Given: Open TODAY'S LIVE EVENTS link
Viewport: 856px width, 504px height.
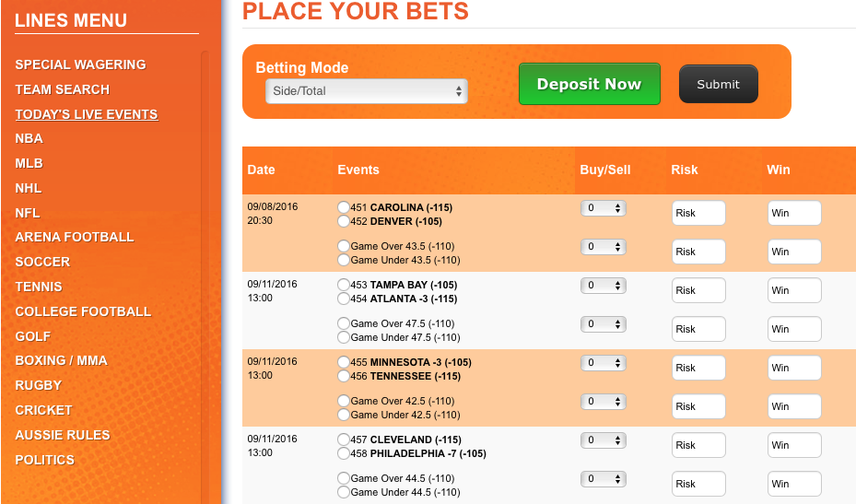Looking at the screenshot, I should tap(87, 114).
